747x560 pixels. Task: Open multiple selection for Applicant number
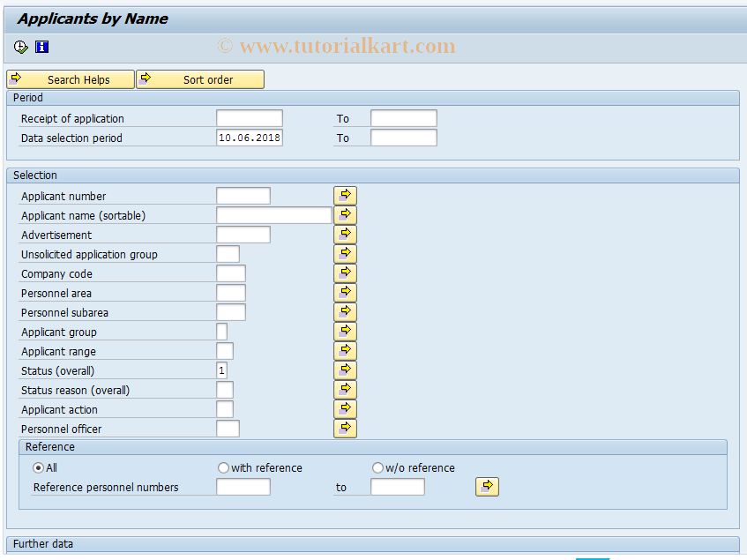(x=346, y=195)
